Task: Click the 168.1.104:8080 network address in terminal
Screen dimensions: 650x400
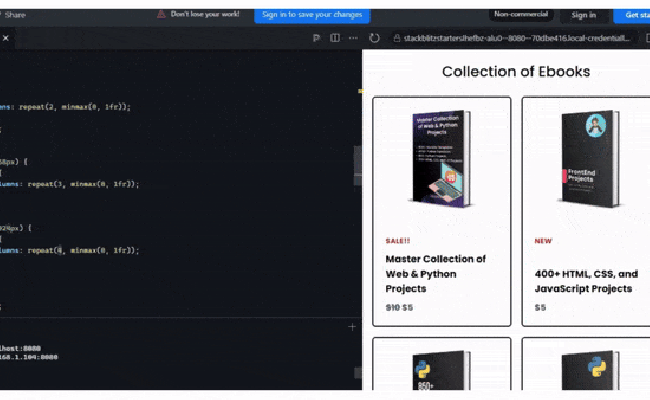Action: (29, 357)
